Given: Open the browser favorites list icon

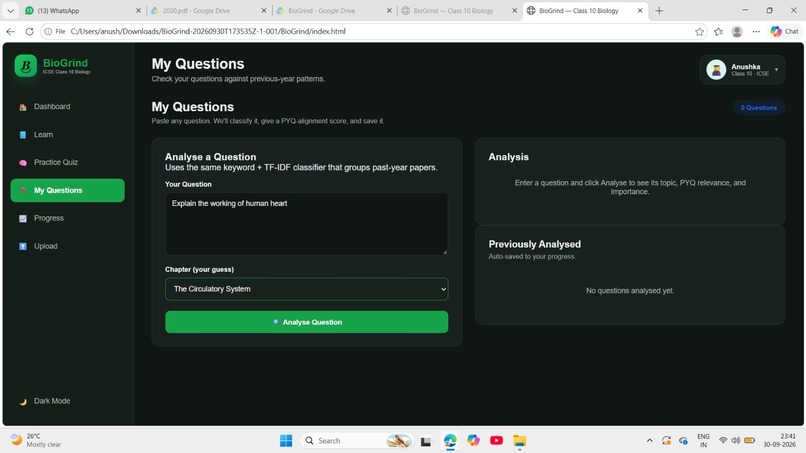Looking at the screenshot, I should click(x=718, y=31).
